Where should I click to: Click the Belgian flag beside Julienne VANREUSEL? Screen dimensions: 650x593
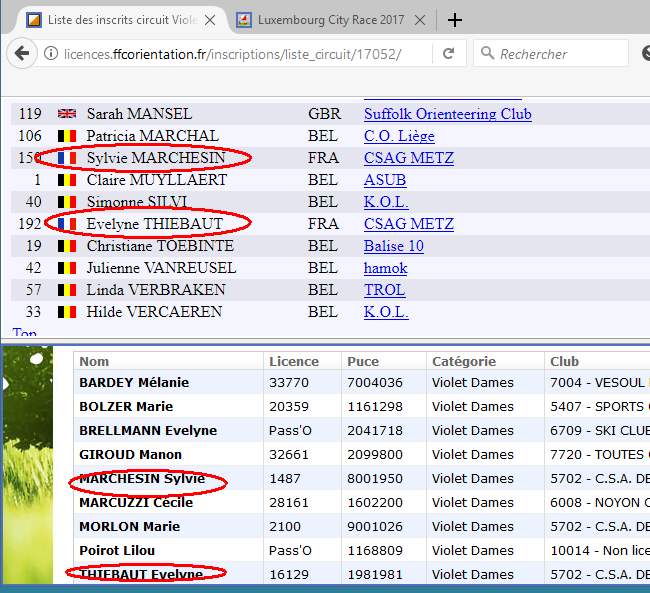point(67,268)
